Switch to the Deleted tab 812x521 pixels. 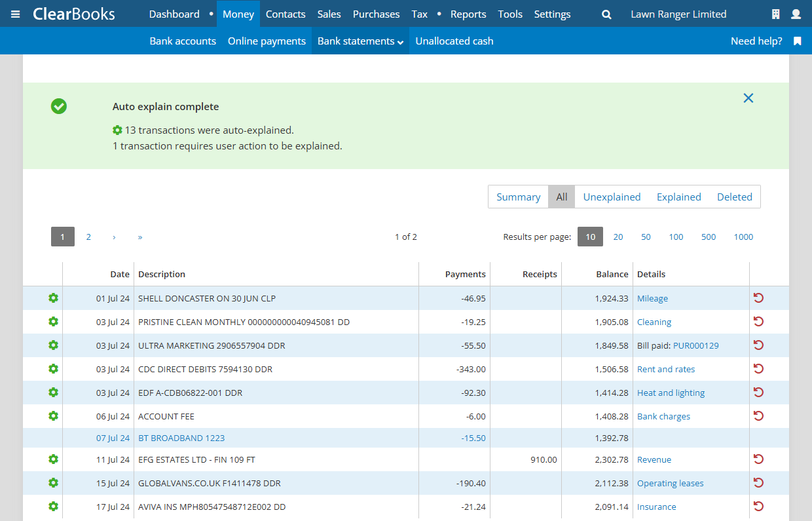pos(734,197)
